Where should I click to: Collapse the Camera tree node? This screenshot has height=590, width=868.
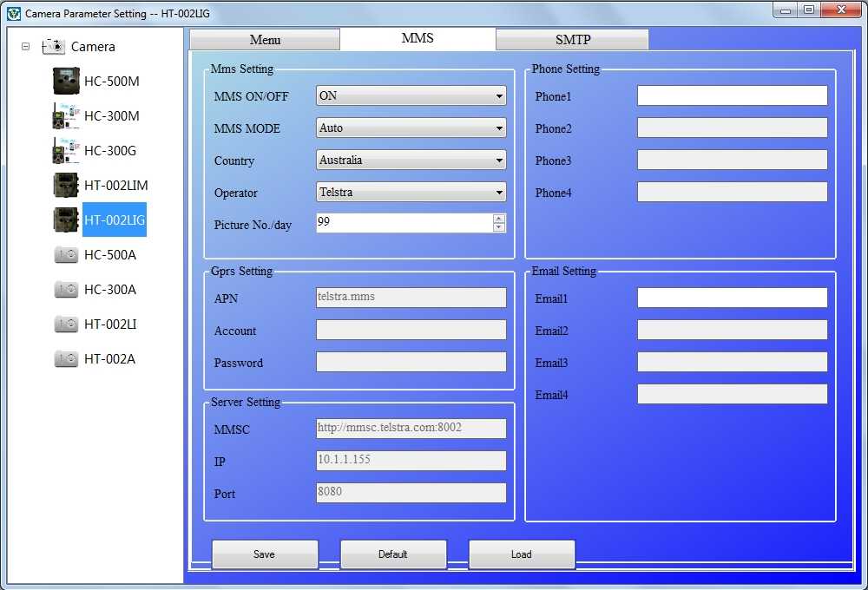pyautogui.click(x=26, y=47)
